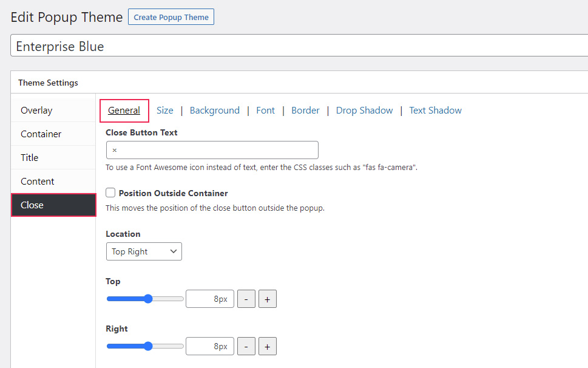The width and height of the screenshot is (588, 368).
Task: Select the General tab
Action: (124, 110)
